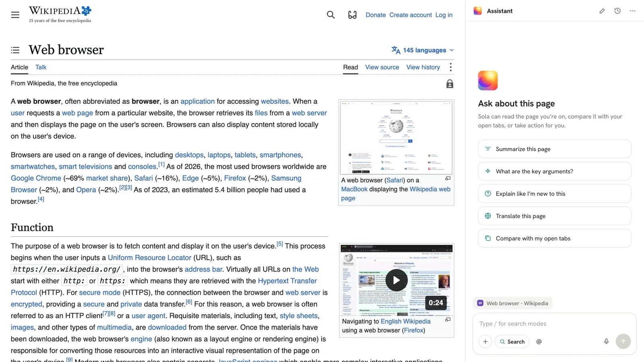Open the View history tab
Viewport: 644px width, 362px height.
(423, 67)
